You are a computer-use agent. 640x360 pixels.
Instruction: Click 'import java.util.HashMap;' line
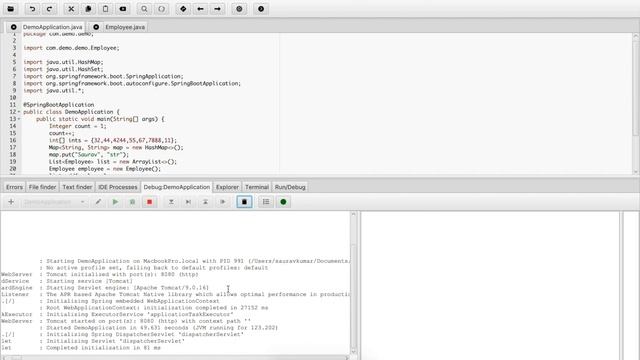(x=63, y=62)
